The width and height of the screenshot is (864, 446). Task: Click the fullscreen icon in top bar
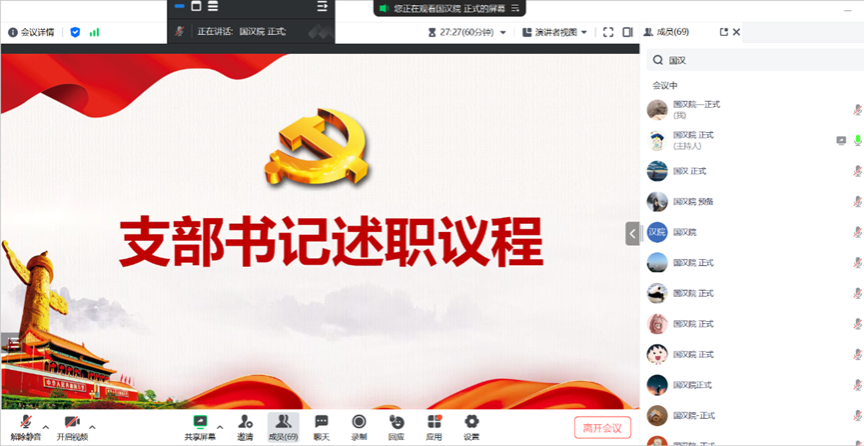pyautogui.click(x=608, y=32)
